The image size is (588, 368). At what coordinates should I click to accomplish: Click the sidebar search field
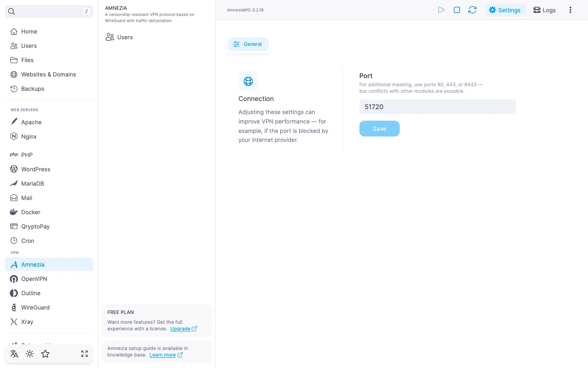(49, 11)
